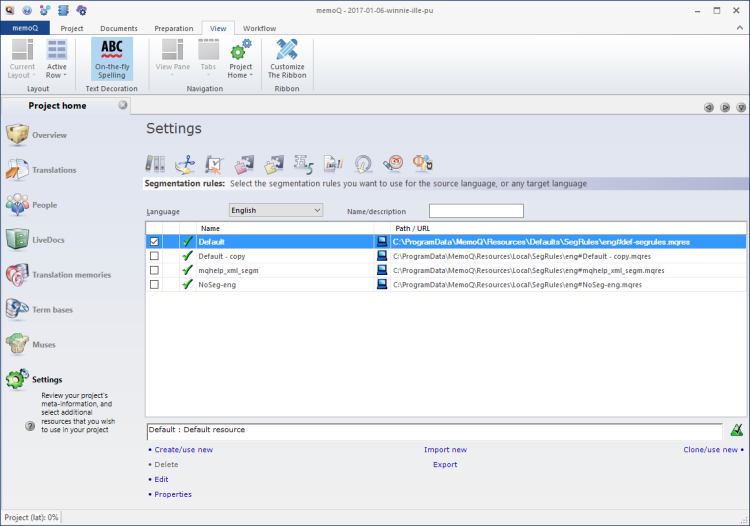Open the Workflow ribbon tab

259,28
